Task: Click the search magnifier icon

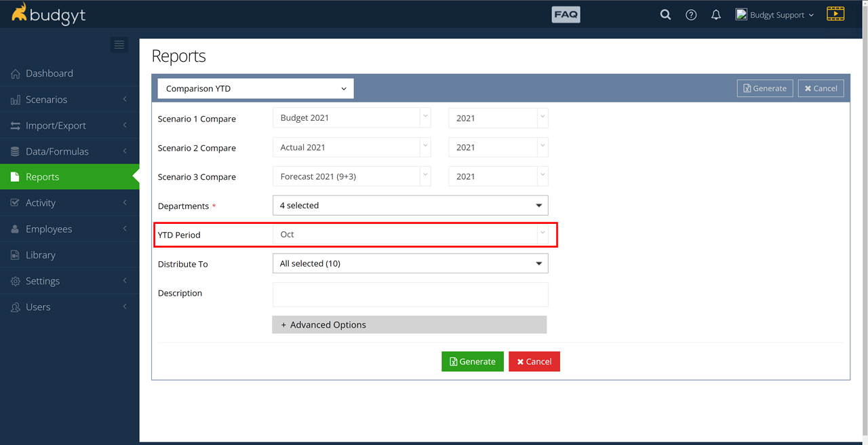Action: tap(665, 15)
